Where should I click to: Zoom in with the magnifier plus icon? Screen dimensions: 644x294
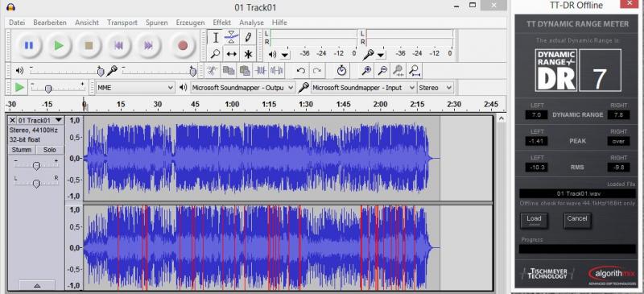tap(367, 71)
